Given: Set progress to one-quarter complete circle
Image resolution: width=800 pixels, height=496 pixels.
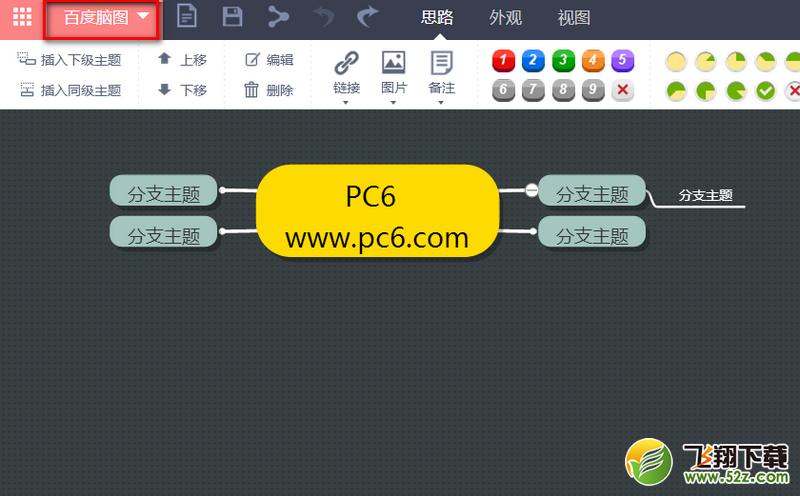Looking at the screenshot, I should pos(736,62).
